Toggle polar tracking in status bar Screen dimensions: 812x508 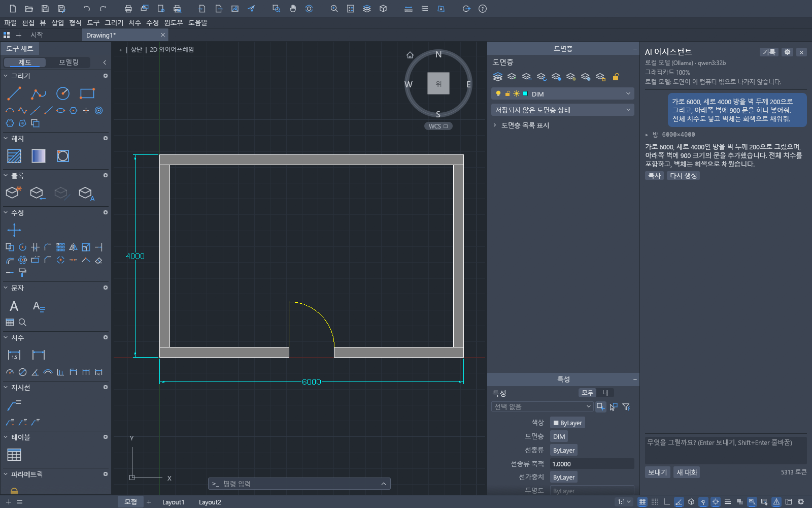click(x=679, y=502)
